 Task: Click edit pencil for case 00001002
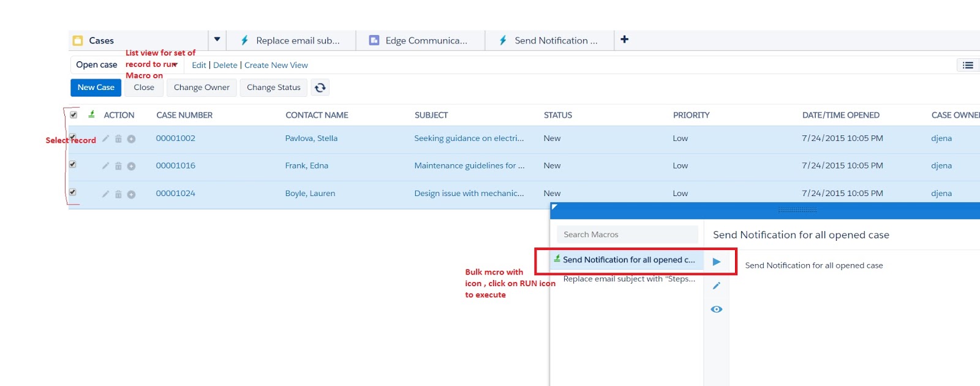[105, 138]
